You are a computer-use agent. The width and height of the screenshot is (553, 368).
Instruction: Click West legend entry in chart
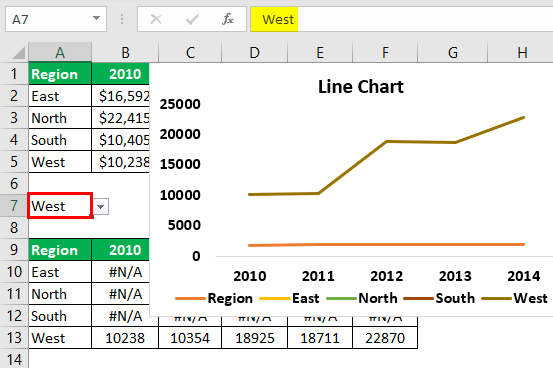point(515,298)
